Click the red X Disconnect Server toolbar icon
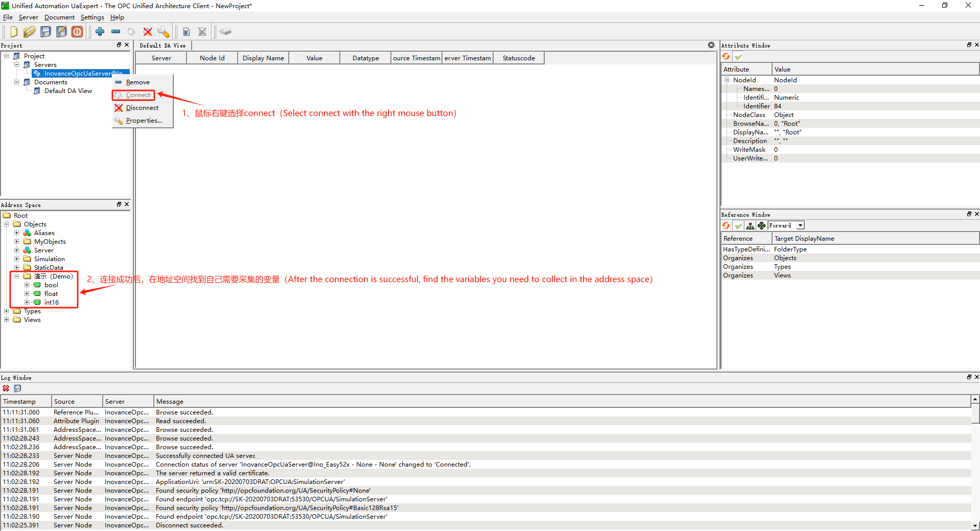This screenshot has height=531, width=980. tap(148, 32)
